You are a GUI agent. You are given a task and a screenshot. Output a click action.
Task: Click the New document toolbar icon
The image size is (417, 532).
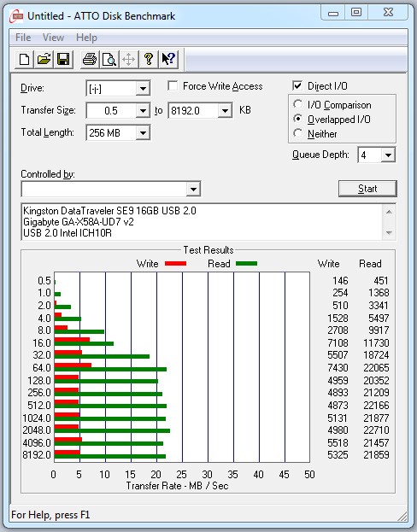24,60
